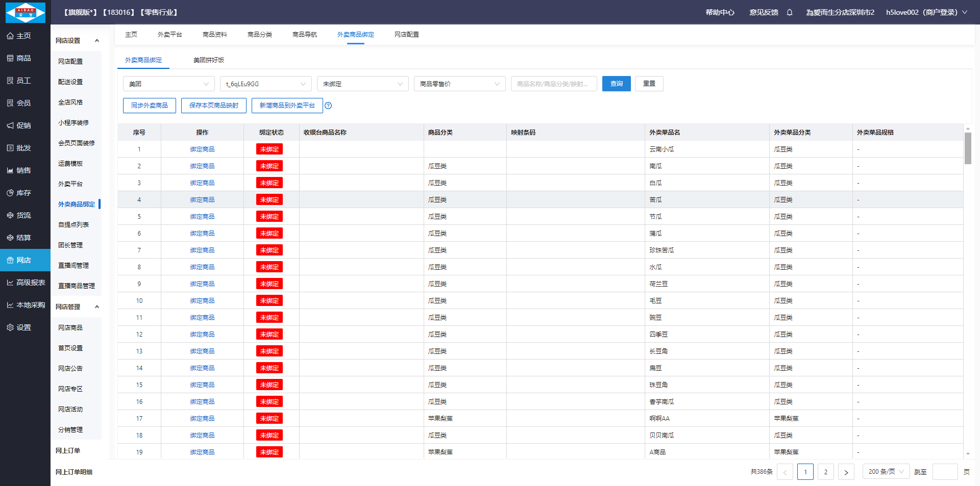Image resolution: width=980 pixels, height=486 pixels.
Task: Select the 美团拼好饭 sub-tab
Action: 209,60
